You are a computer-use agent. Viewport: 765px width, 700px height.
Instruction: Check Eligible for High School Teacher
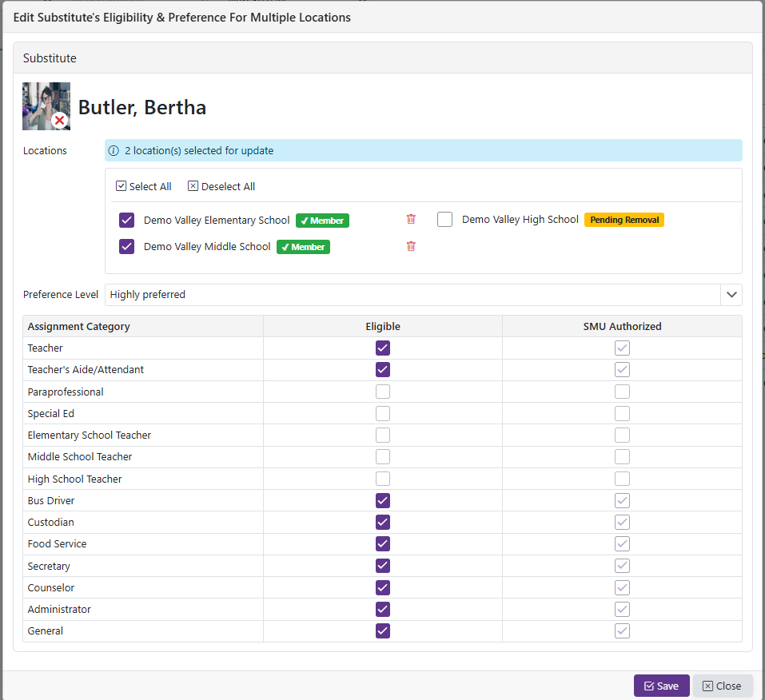383,479
